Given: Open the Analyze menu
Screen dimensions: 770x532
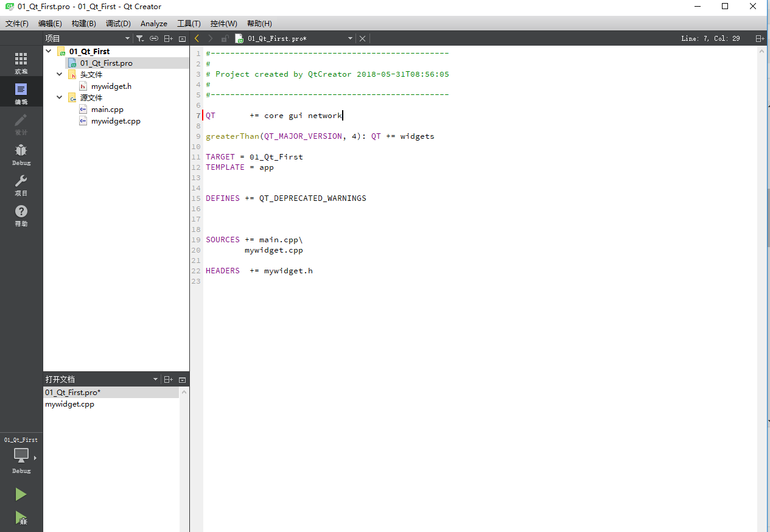Looking at the screenshot, I should (x=154, y=24).
